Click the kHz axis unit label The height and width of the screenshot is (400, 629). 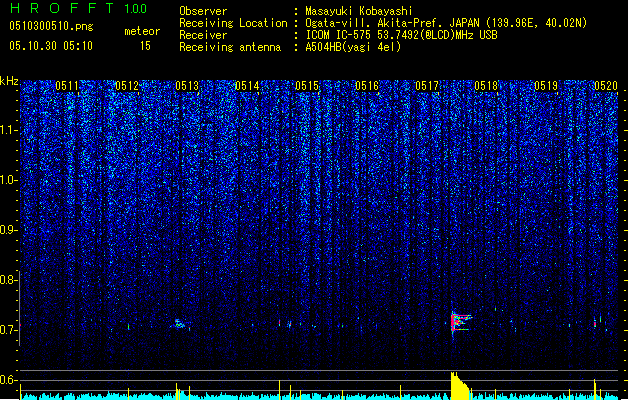point(9,81)
